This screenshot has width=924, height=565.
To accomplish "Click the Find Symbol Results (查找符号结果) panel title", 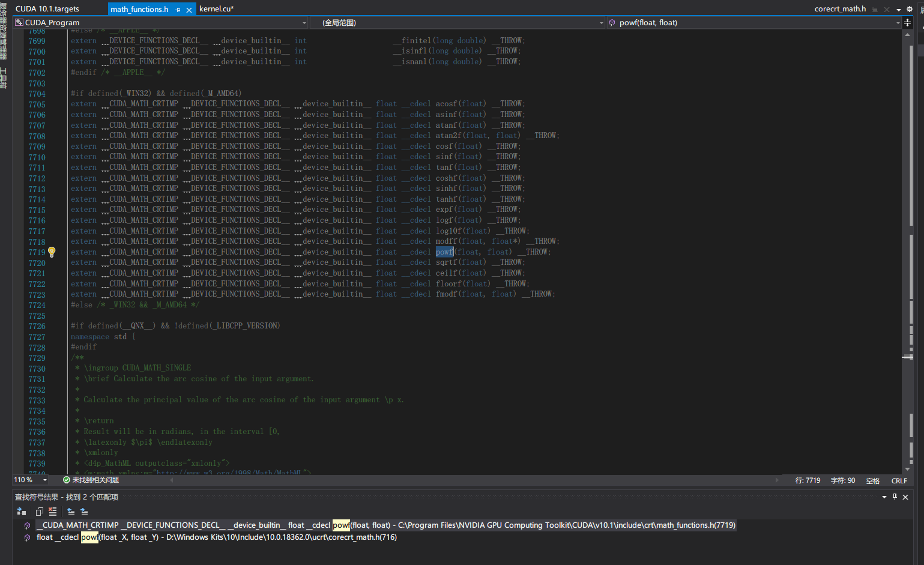I will (66, 497).
